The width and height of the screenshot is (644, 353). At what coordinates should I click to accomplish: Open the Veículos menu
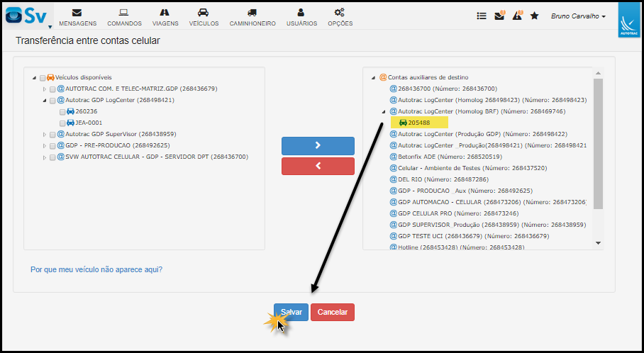click(204, 18)
